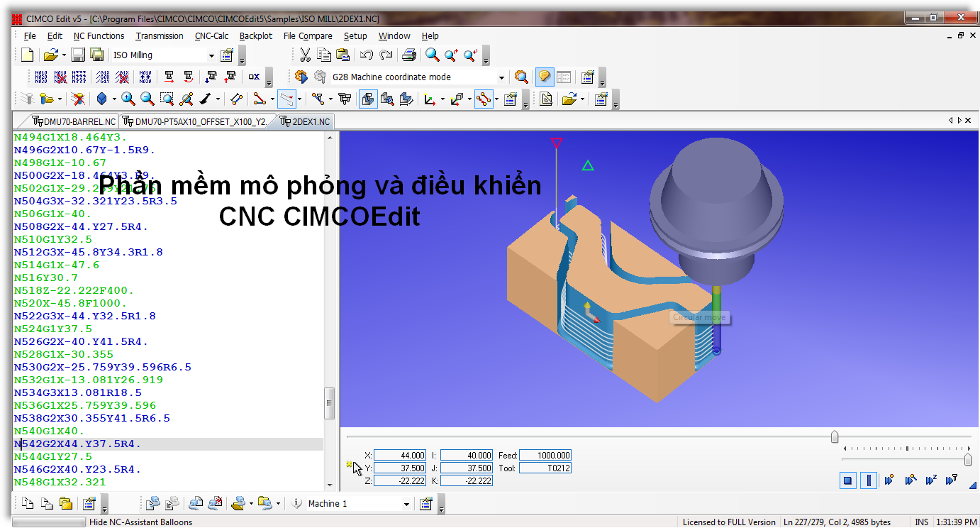Click the OX icon in the NC toolbar
This screenshot has height=528, width=980.
coord(253,77)
